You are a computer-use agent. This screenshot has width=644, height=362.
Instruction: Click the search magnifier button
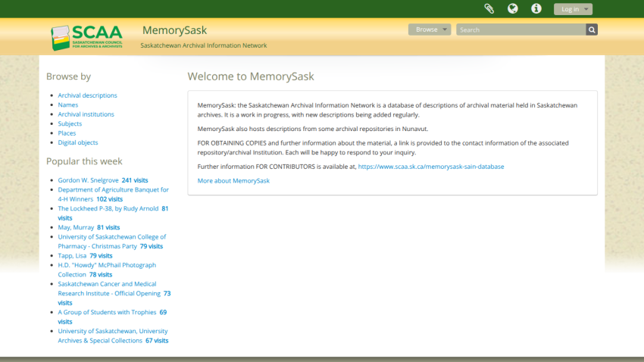point(592,30)
